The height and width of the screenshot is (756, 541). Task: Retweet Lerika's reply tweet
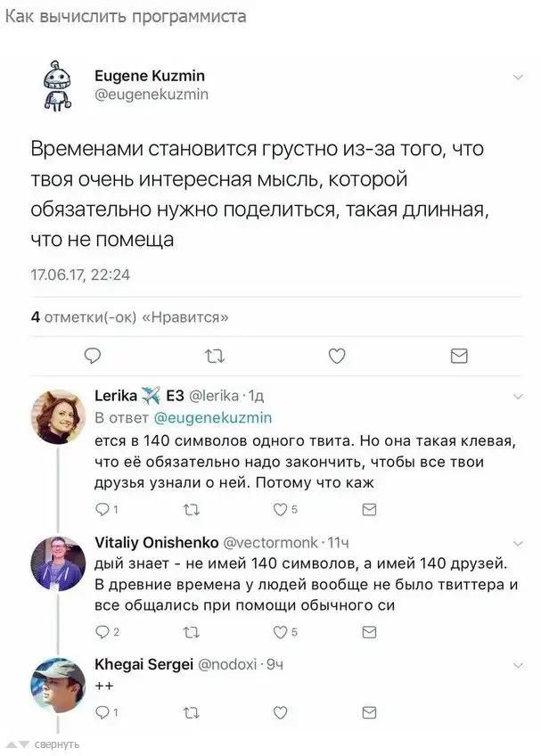tap(191, 509)
